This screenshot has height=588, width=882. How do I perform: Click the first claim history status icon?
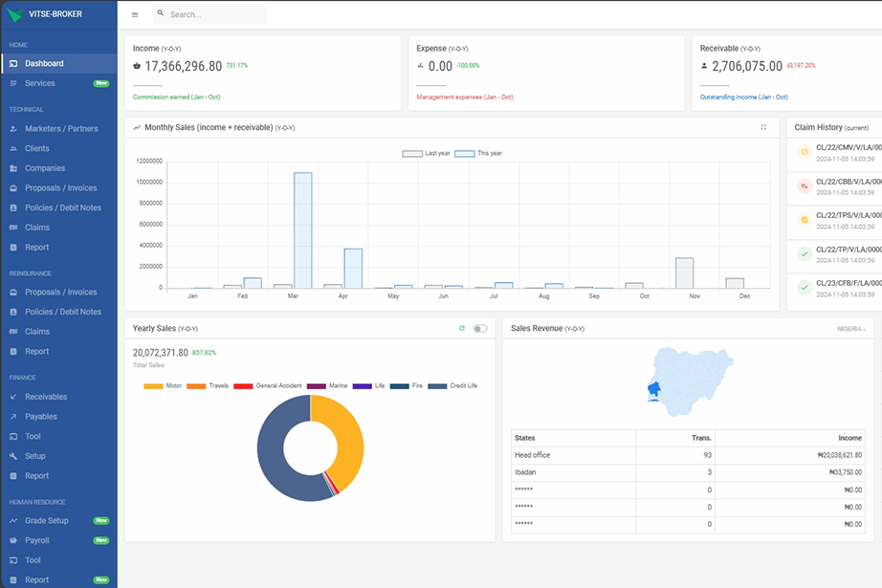tap(805, 152)
